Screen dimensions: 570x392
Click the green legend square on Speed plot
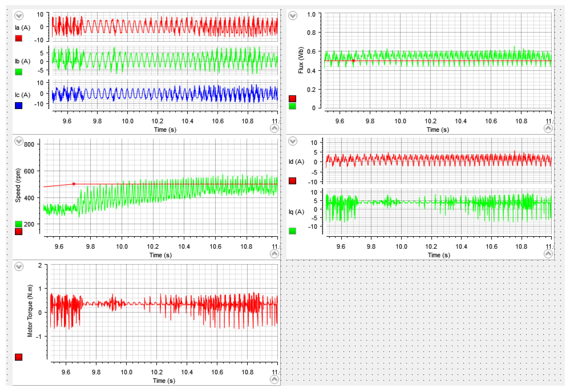coord(19,224)
